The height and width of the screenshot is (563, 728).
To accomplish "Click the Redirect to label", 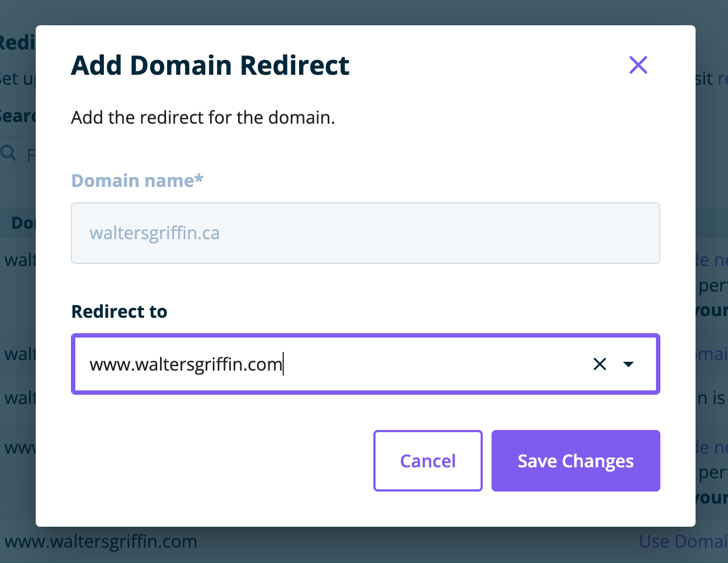I will (119, 312).
